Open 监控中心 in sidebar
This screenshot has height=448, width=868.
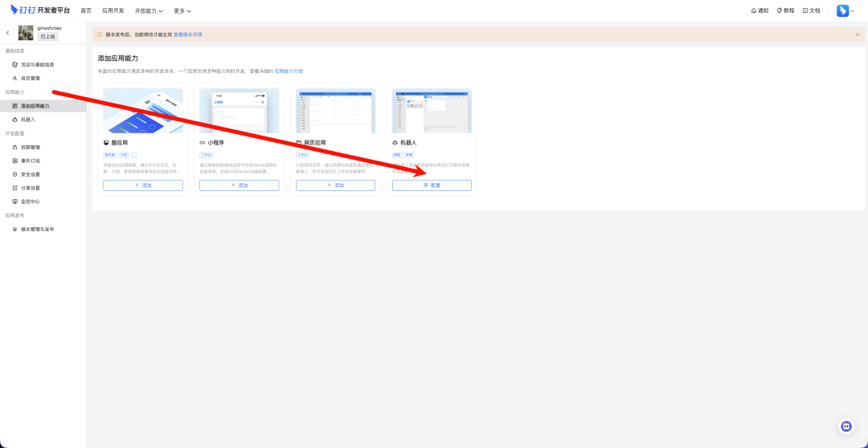(26, 202)
